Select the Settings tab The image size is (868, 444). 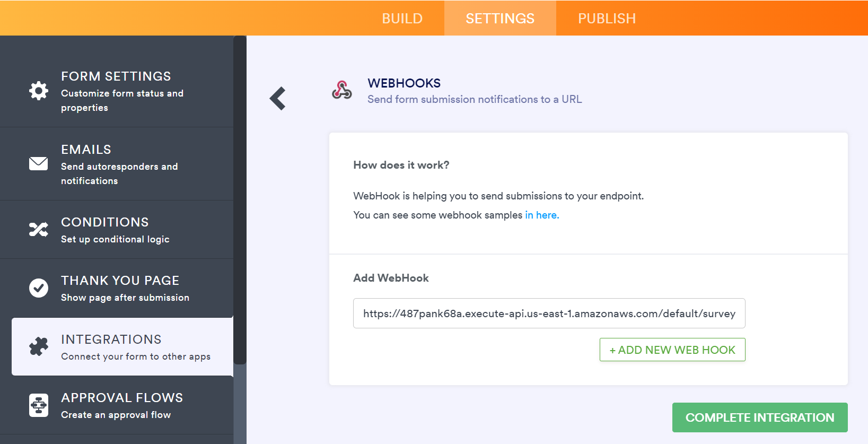point(500,19)
